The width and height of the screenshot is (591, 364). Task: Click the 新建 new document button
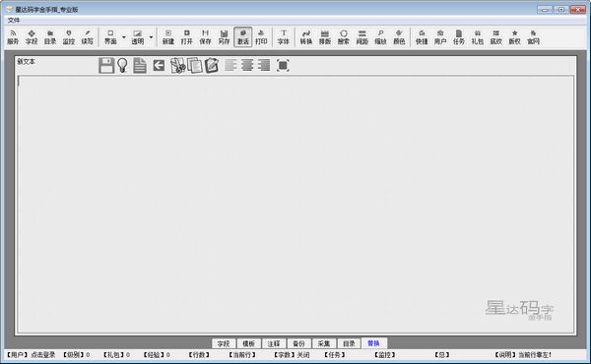coord(168,36)
